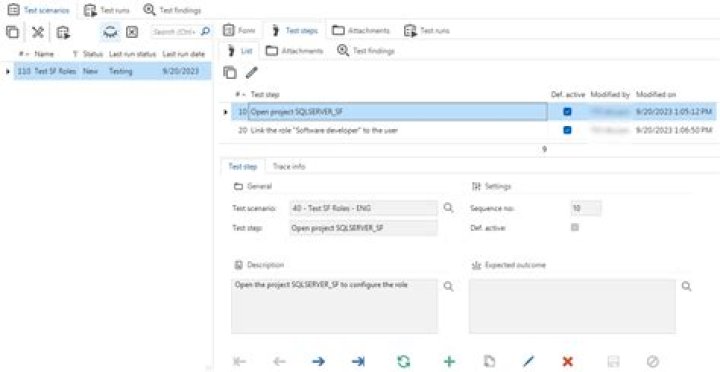Select the List sub-tab
Image resolution: width=720 pixels, height=372 pixels.
(240, 51)
